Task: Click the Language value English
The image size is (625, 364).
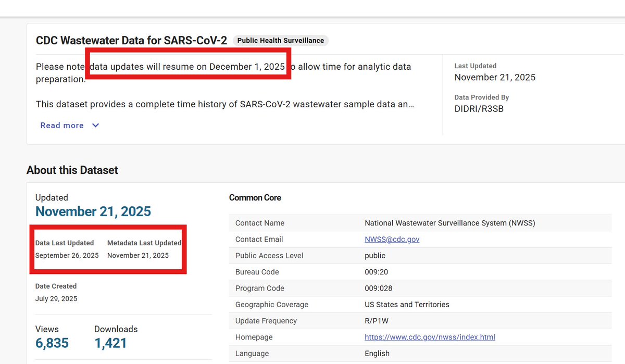Action: [x=377, y=354]
